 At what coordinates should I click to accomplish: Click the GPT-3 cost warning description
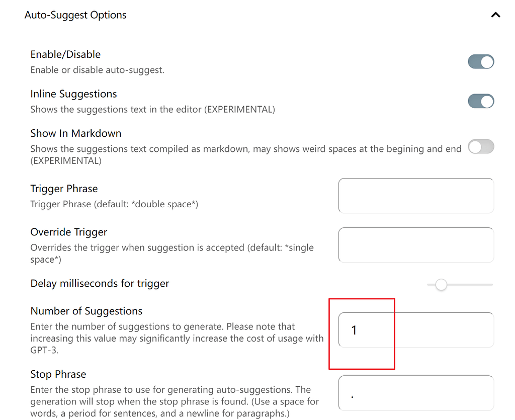[x=176, y=338]
